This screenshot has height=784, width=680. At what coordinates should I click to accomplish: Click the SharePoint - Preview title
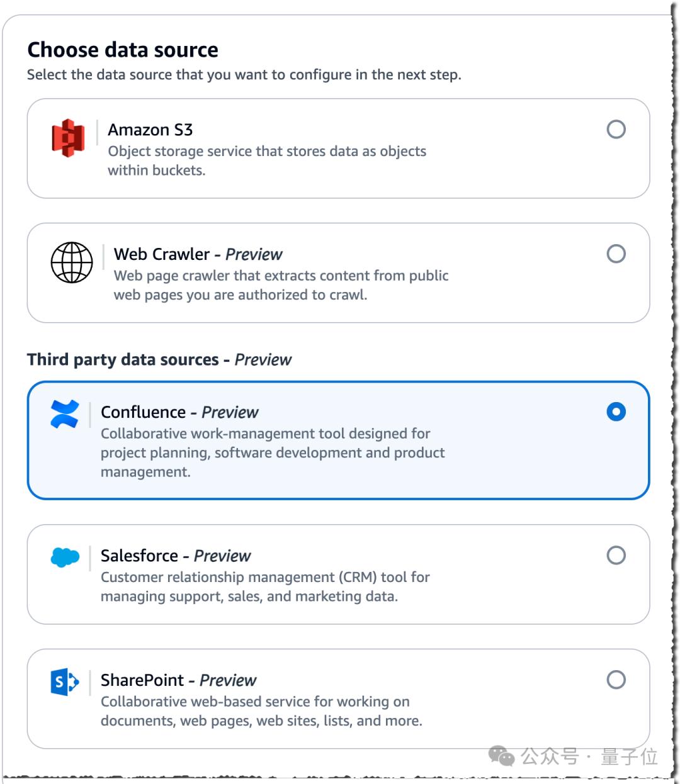(x=179, y=680)
